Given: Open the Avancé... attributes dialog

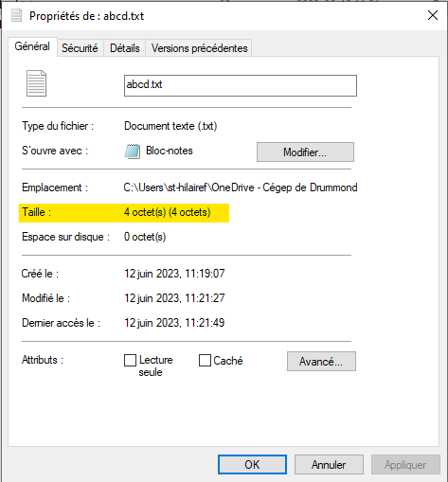Looking at the screenshot, I should 321,362.
